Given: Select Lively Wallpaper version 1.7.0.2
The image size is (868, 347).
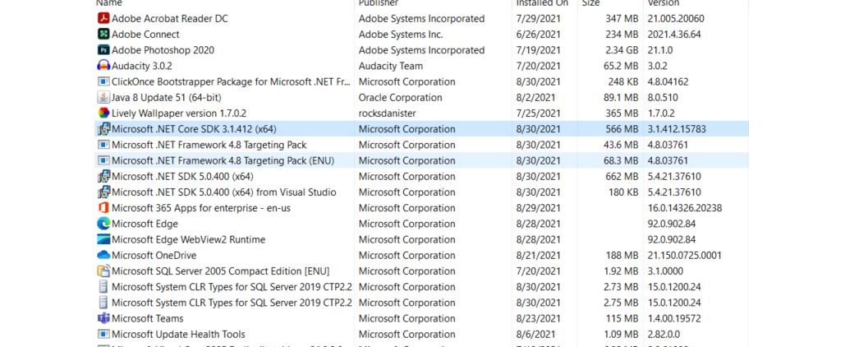Looking at the screenshot, I should point(179,113).
